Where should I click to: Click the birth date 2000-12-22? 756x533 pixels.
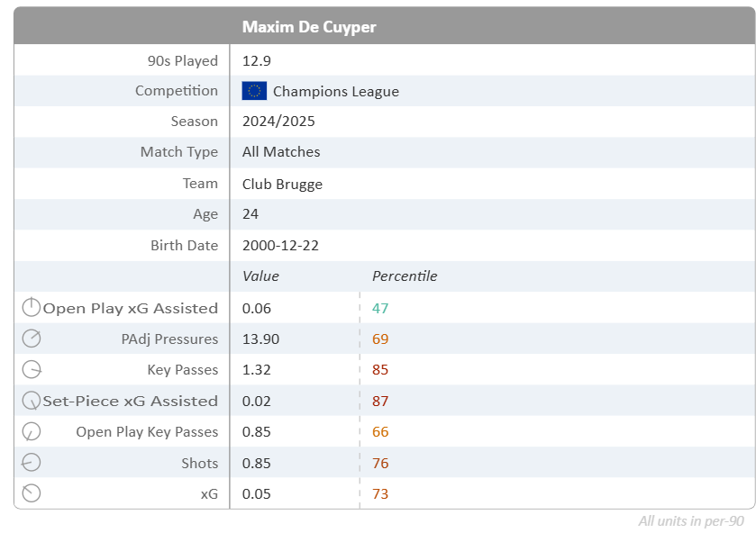pyautogui.click(x=280, y=246)
